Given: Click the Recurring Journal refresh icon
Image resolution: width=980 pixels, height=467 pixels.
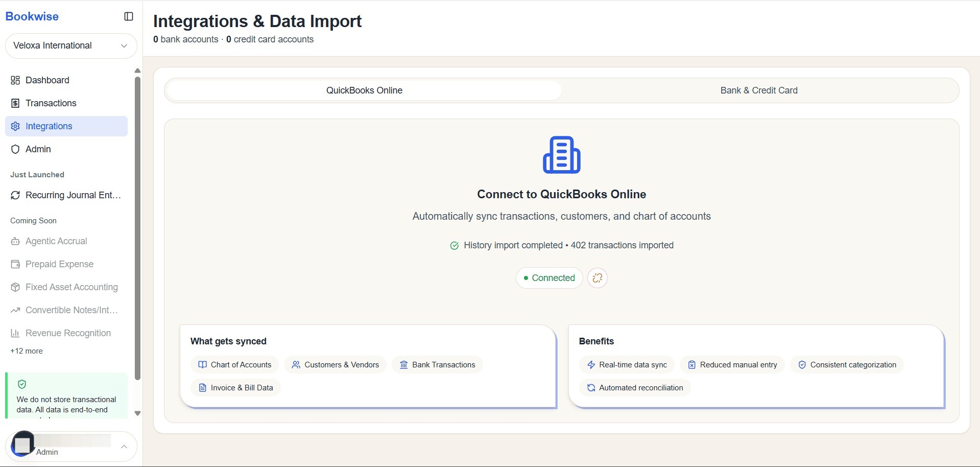Looking at the screenshot, I should (x=15, y=195).
